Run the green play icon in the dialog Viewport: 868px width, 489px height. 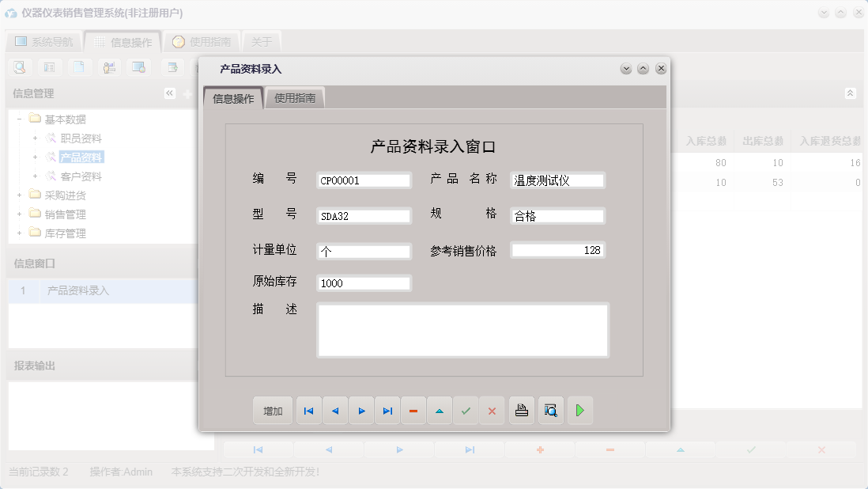click(x=579, y=410)
